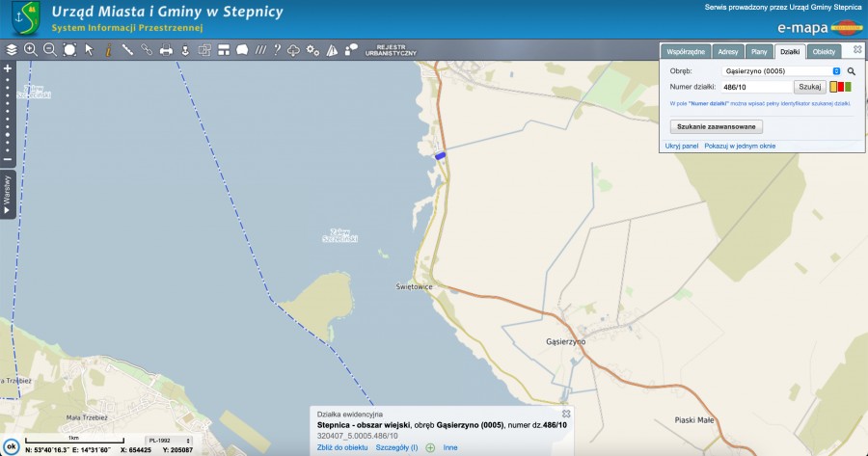Click the magnifier icon beside Obręb
The width and height of the screenshot is (868, 456).
[852, 71]
